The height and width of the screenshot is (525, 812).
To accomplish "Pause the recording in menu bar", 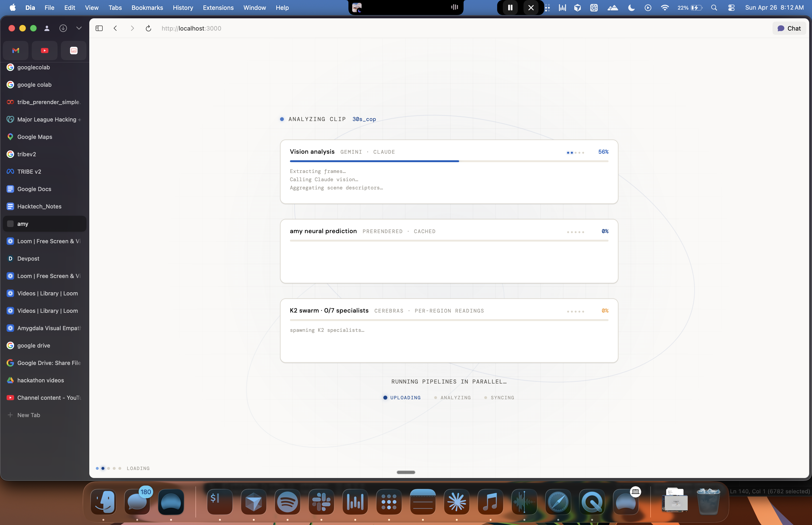I will point(510,8).
